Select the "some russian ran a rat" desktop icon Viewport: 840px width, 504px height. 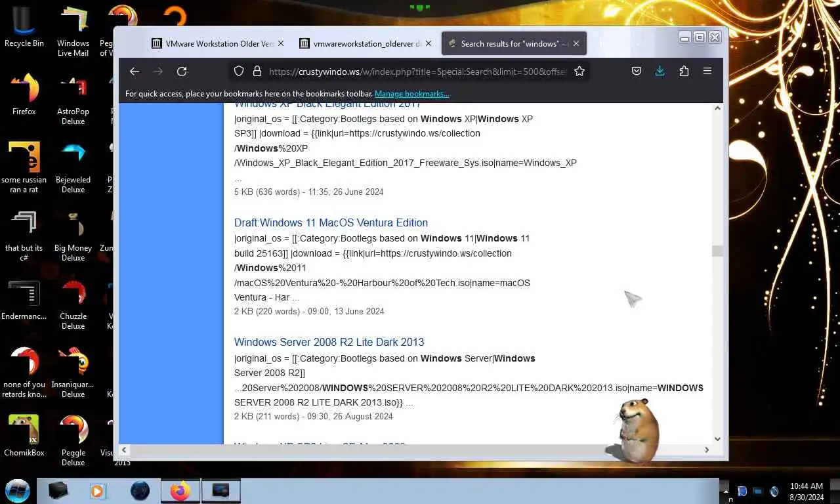[x=24, y=168]
